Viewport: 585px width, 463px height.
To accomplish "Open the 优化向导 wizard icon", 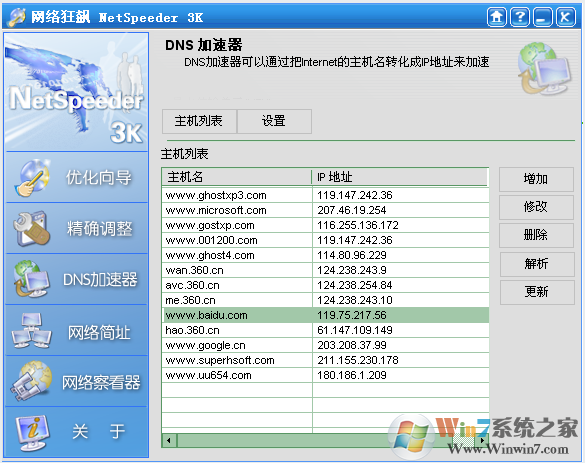I will [32, 178].
